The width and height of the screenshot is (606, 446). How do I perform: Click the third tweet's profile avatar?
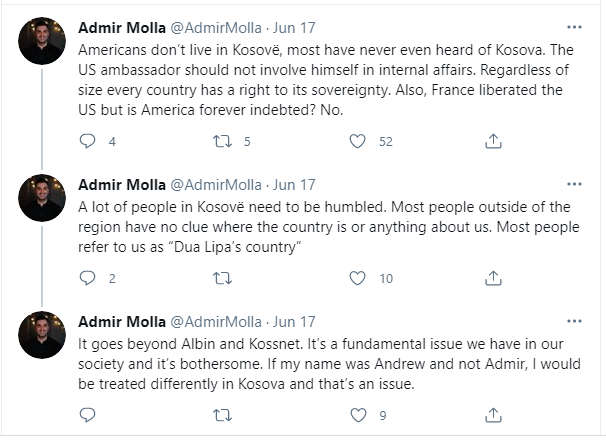tap(42, 335)
